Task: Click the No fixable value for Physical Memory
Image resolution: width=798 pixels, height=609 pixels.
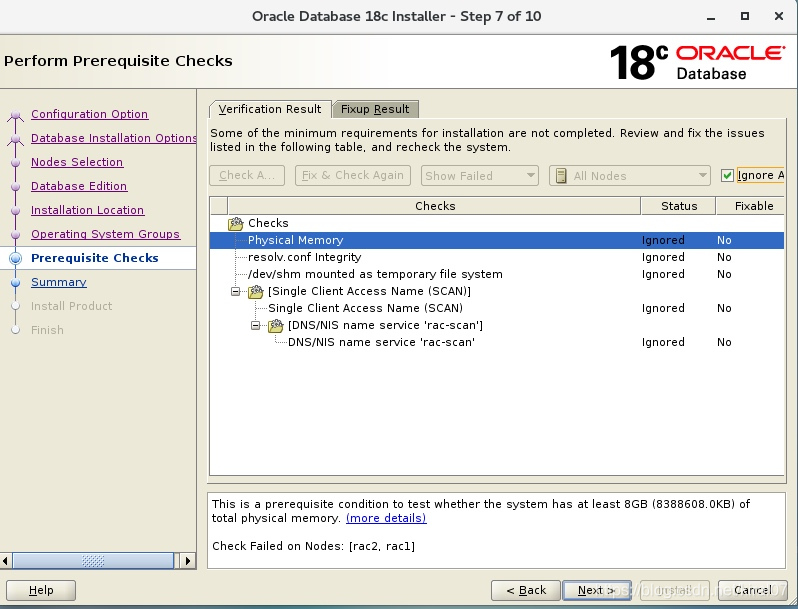Action: pos(724,240)
